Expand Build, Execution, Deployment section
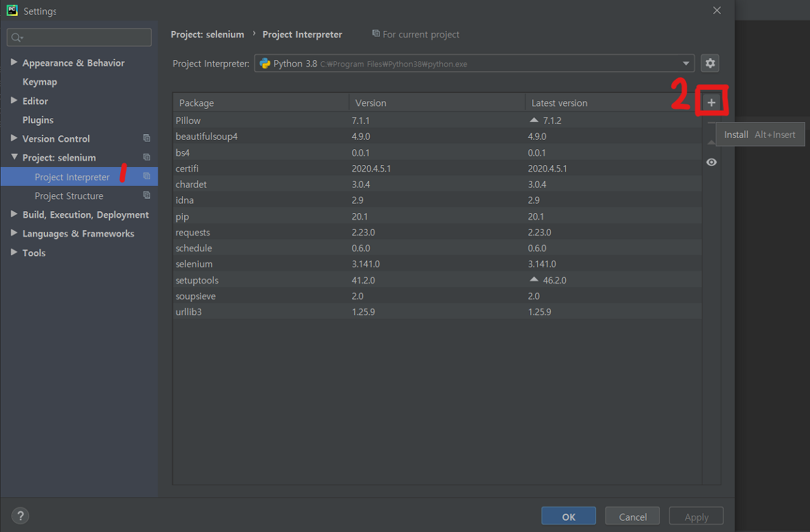810x532 pixels. coord(14,214)
